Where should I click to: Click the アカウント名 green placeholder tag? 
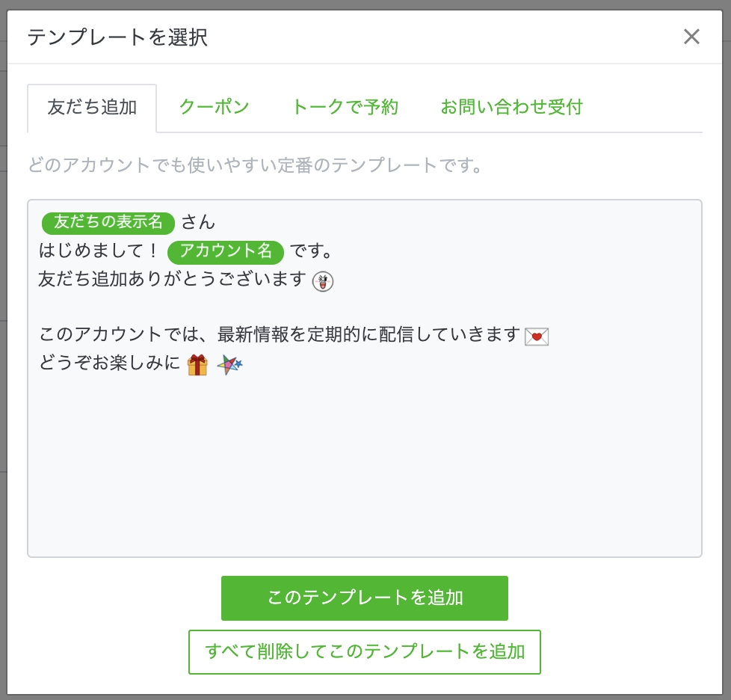tap(226, 251)
